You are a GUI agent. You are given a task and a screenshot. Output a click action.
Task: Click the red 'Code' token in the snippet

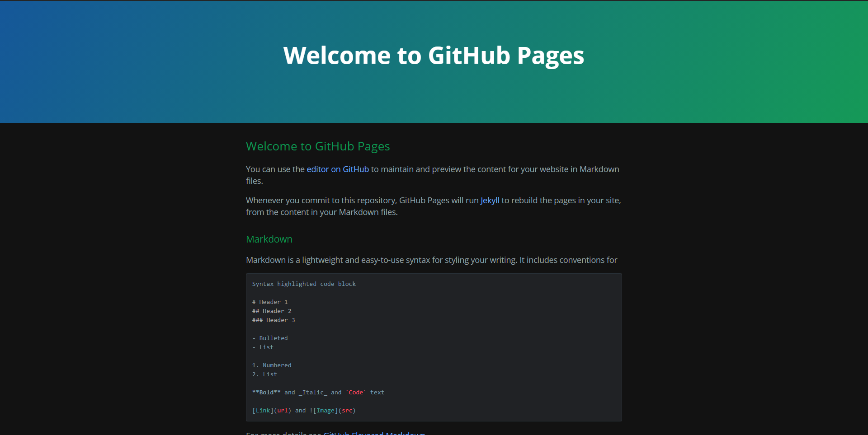355,392
